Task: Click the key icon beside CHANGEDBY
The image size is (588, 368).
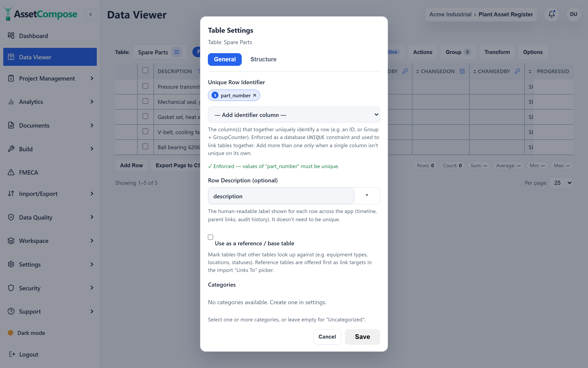Action: click(x=517, y=71)
